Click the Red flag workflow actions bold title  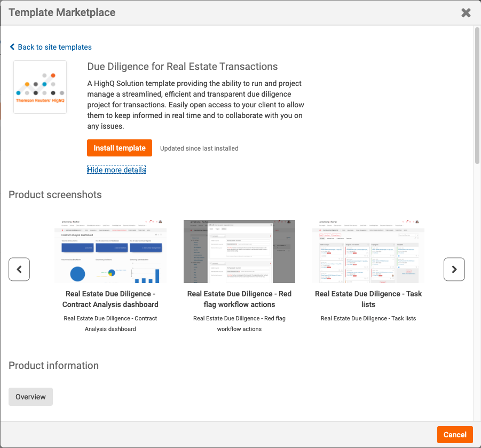[x=239, y=299]
